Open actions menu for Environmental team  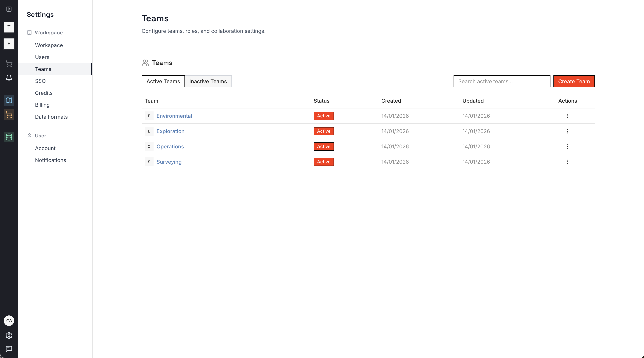[x=568, y=116]
